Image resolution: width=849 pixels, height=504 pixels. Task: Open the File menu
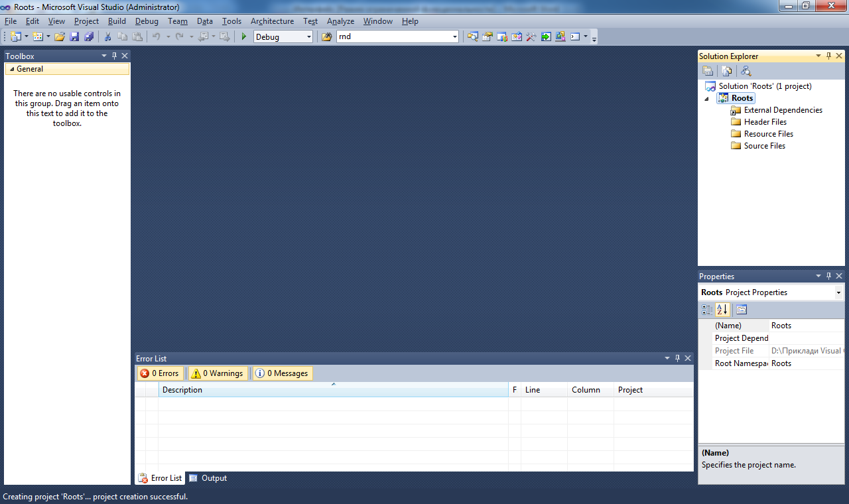[x=11, y=21]
